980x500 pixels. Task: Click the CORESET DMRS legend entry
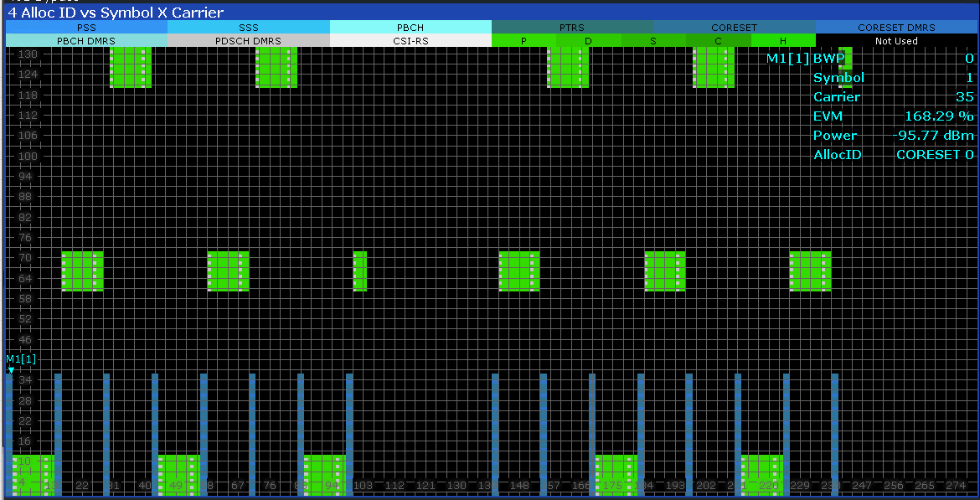pyautogui.click(x=897, y=28)
